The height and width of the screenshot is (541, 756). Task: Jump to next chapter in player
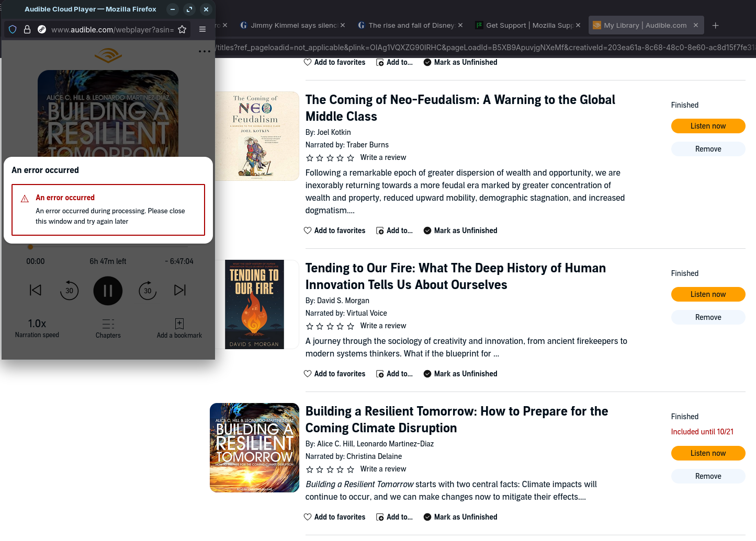click(180, 290)
